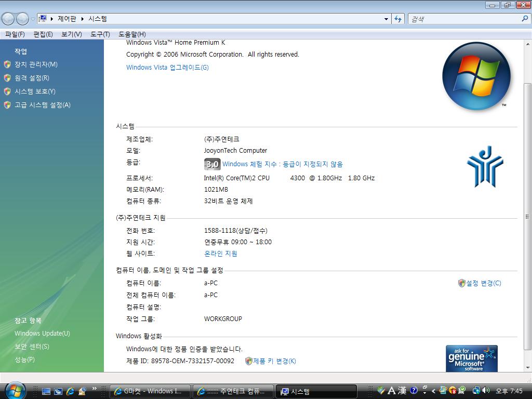Click the Forward navigation button
This screenshot has height=399, width=532.
[23, 19]
